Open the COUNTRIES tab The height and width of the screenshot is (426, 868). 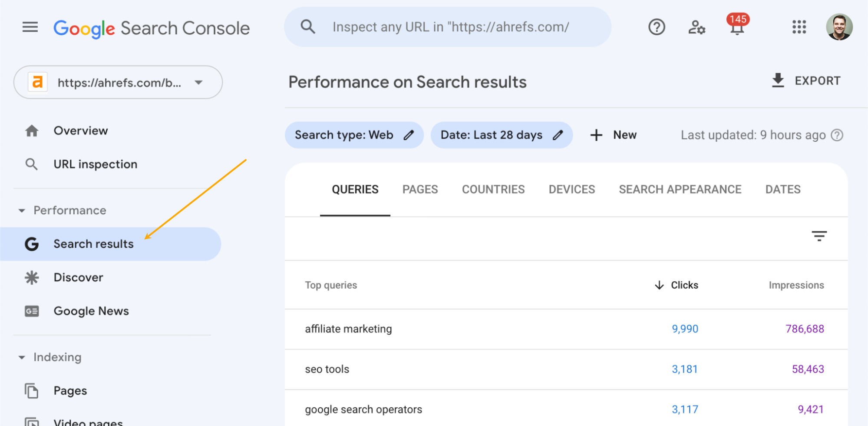tap(493, 189)
